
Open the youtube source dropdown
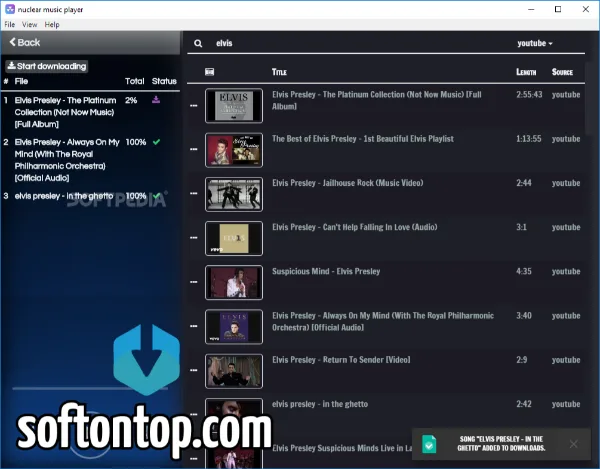pyautogui.click(x=535, y=43)
